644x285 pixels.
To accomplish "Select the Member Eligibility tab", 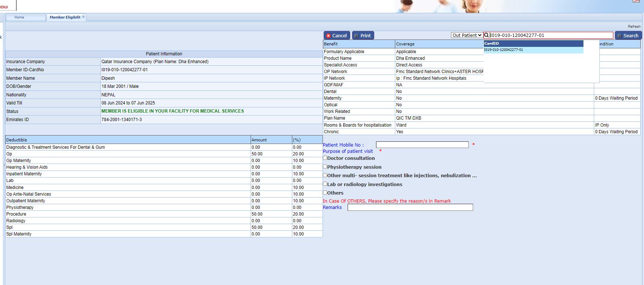I will tap(65, 17).
